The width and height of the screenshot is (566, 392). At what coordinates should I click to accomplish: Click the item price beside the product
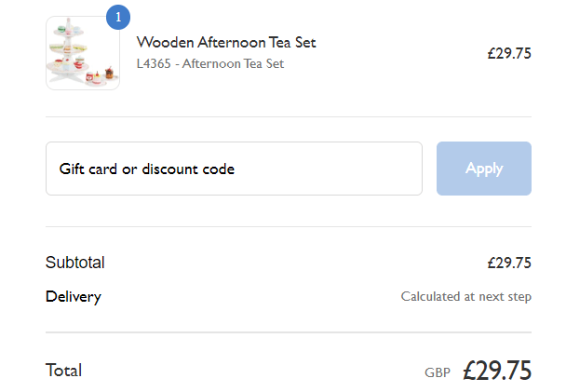[x=509, y=53]
